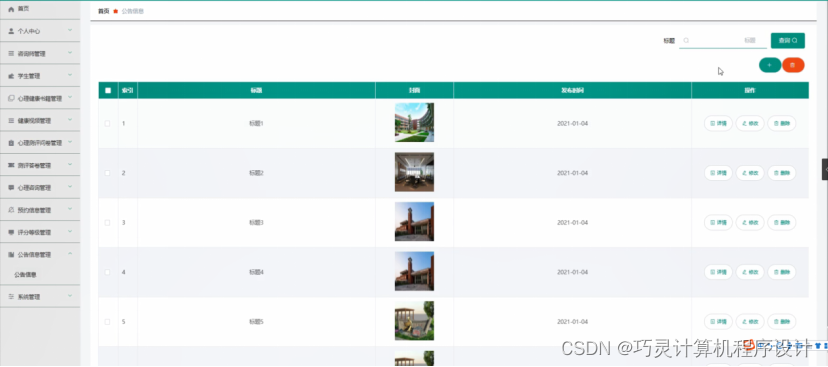
Task: Open the dark side tab on right edge
Action: (825, 170)
